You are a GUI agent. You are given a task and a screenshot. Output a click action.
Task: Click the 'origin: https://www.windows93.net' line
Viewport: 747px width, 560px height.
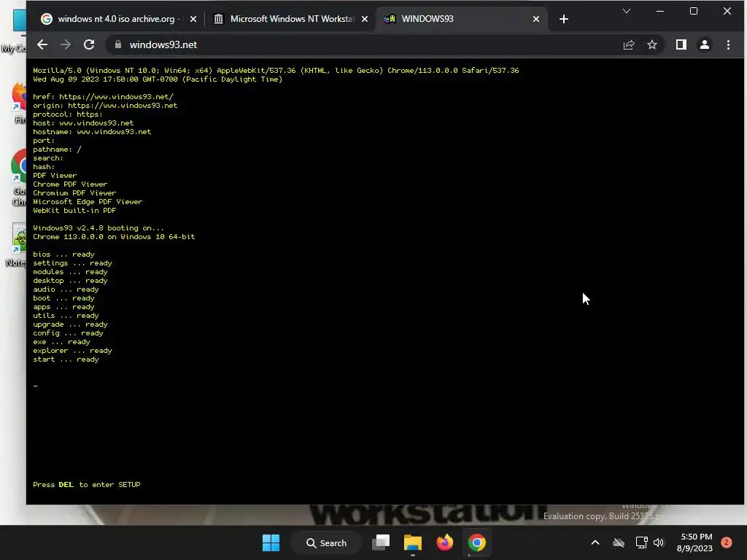(105, 106)
